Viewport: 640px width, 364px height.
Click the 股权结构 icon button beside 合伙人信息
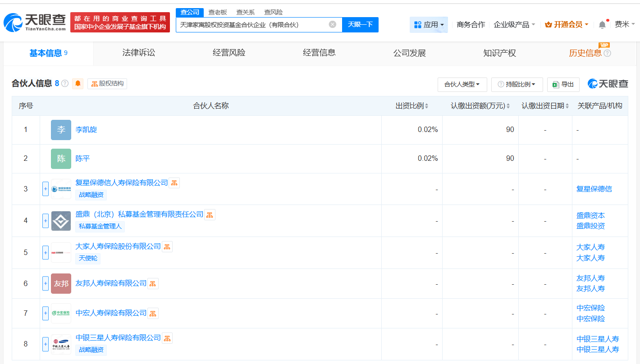[107, 83]
